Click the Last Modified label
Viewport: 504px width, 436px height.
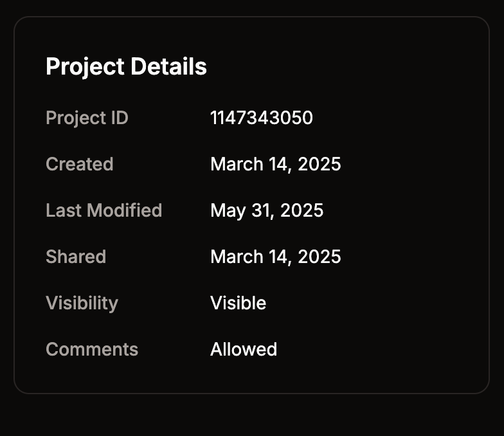104,210
